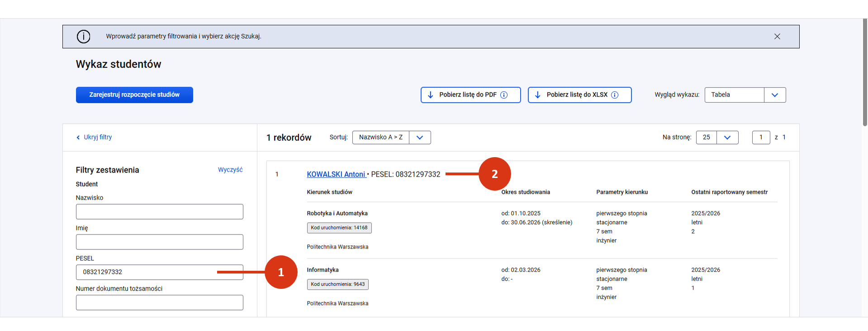Screen dimensions: 868x331
Task: Click the Nazwisko input field
Action: pyautogui.click(x=159, y=211)
